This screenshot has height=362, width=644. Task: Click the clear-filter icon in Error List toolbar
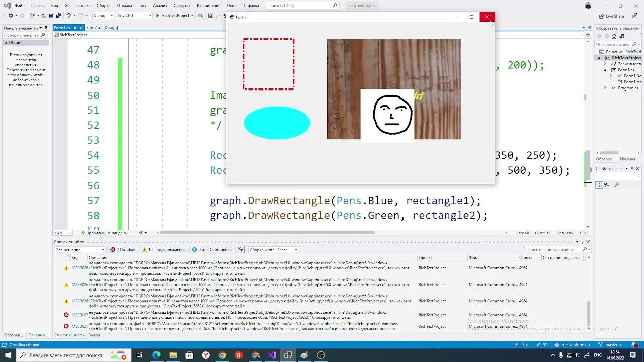point(240,250)
